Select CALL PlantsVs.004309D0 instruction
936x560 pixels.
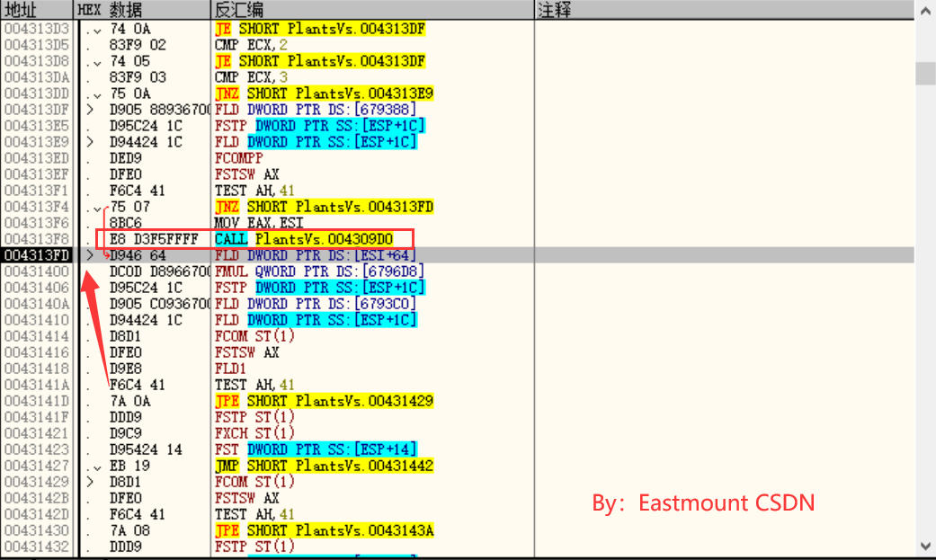point(304,239)
